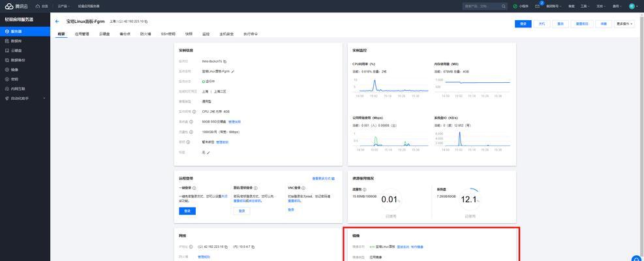Click 管理快照 link beside system disk
This screenshot has width=644, height=261.
click(x=234, y=122)
